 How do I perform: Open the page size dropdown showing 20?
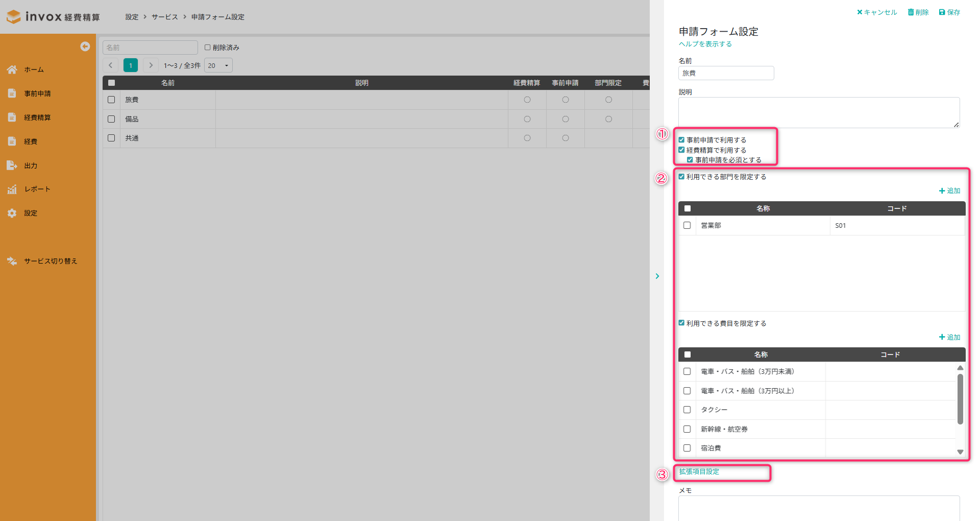point(218,65)
